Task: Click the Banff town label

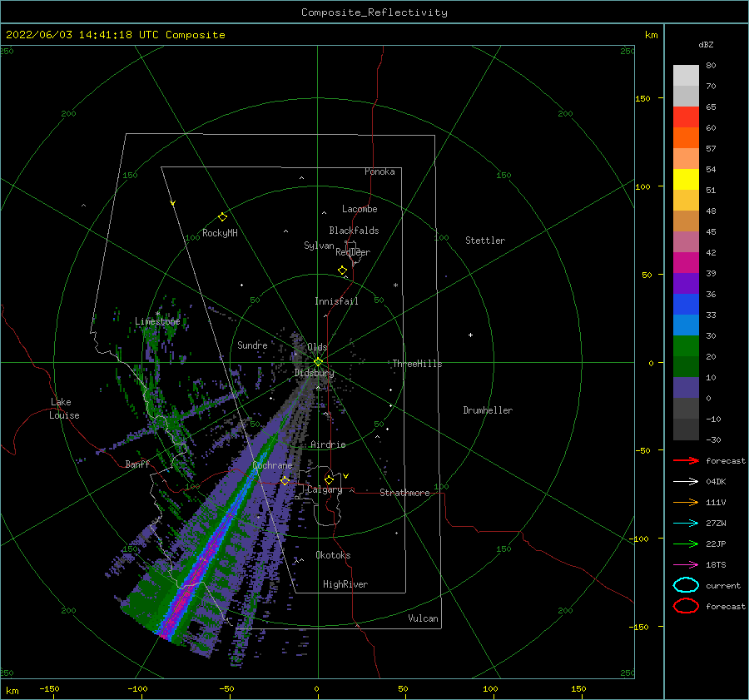Action: pyautogui.click(x=137, y=464)
